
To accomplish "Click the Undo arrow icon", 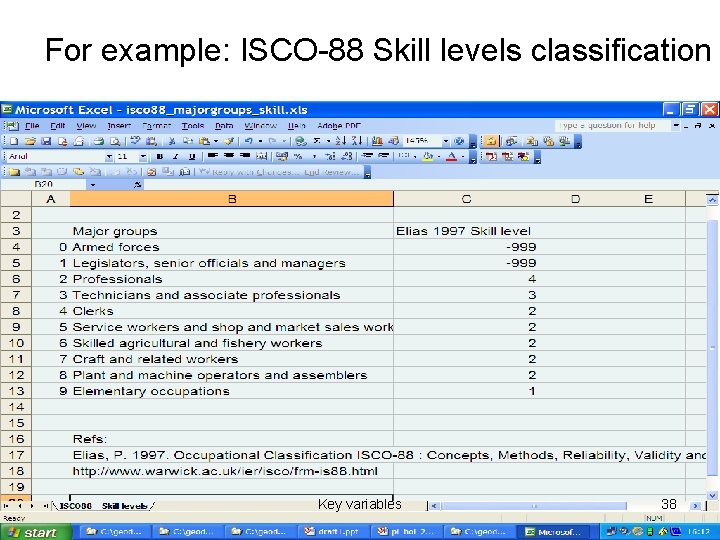I will [x=248, y=141].
